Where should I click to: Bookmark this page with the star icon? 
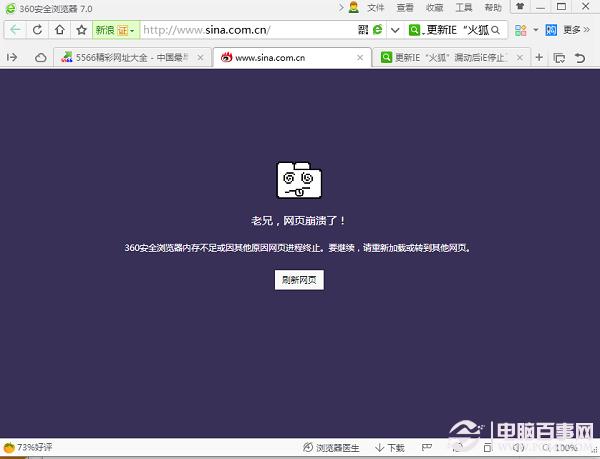click(81, 30)
